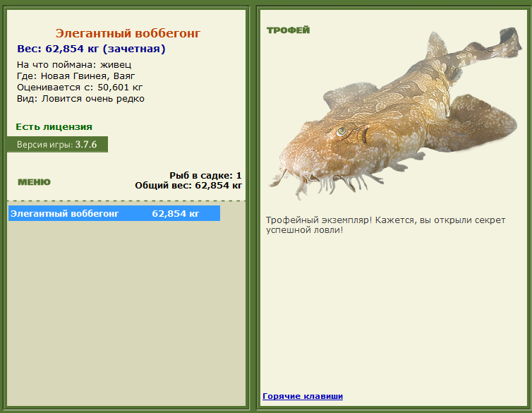Click the wobbegong shark trophy image
Screen dimensions: 532x413
pos(394,114)
